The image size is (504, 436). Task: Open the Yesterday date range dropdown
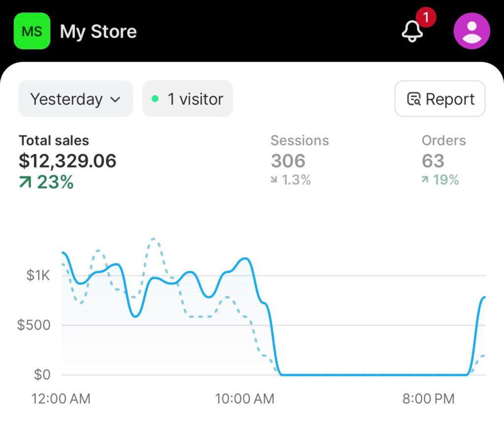[75, 99]
